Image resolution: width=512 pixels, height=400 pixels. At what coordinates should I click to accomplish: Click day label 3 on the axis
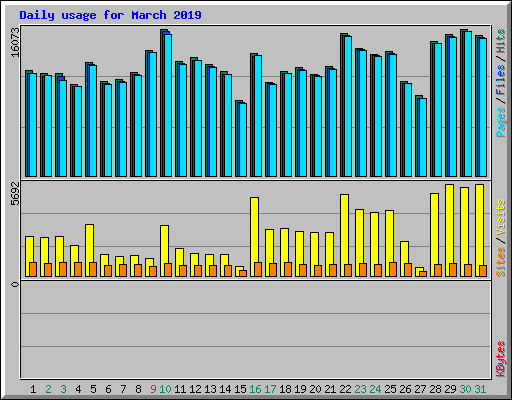pos(63,389)
